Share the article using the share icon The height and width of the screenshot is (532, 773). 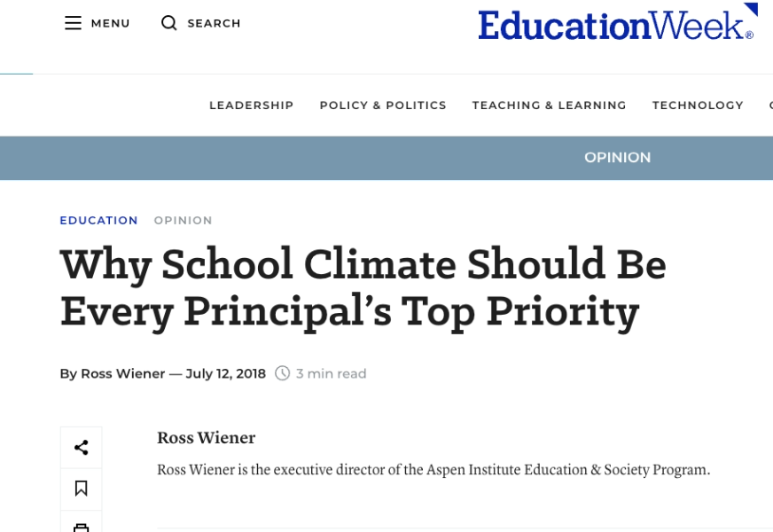[81, 448]
